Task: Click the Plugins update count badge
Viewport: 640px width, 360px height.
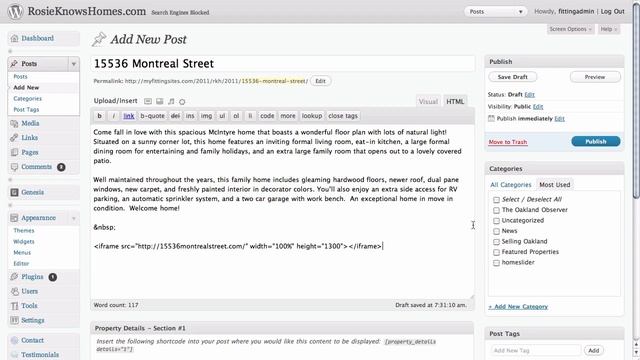Action: [53, 277]
